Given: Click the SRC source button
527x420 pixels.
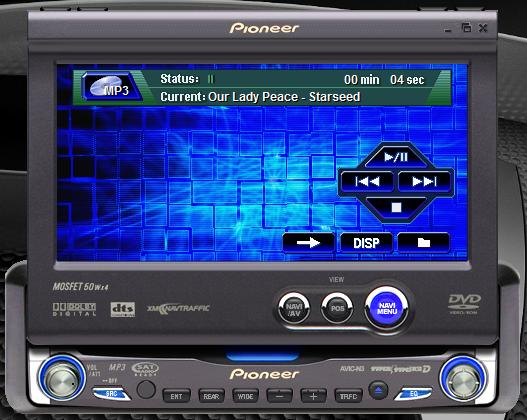Looking at the screenshot, I should pyautogui.click(x=111, y=393).
